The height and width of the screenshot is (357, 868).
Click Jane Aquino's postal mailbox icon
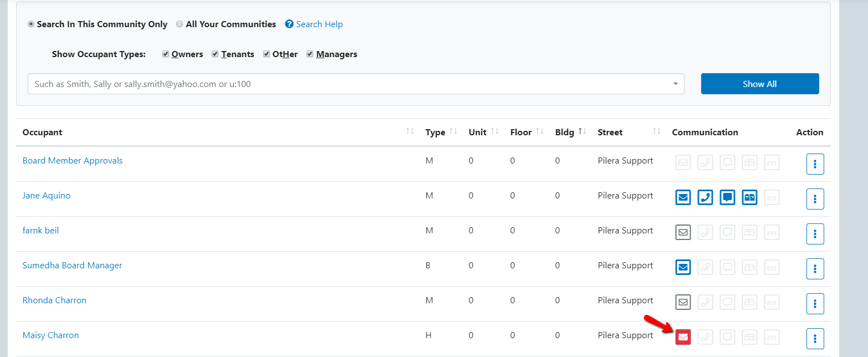pyautogui.click(x=749, y=197)
